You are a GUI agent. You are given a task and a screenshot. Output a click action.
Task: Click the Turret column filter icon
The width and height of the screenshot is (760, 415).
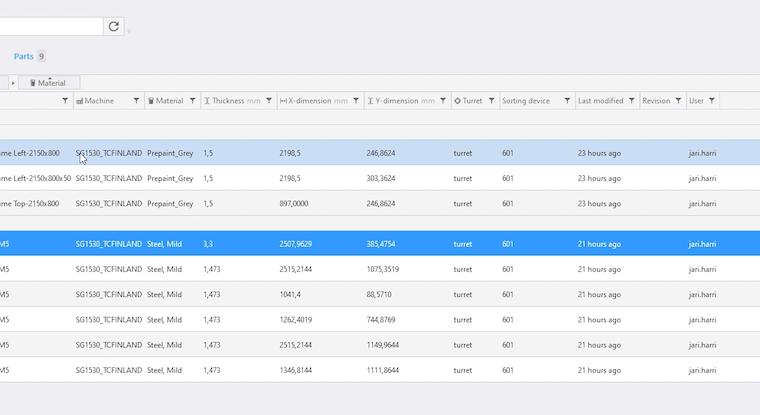[490, 101]
